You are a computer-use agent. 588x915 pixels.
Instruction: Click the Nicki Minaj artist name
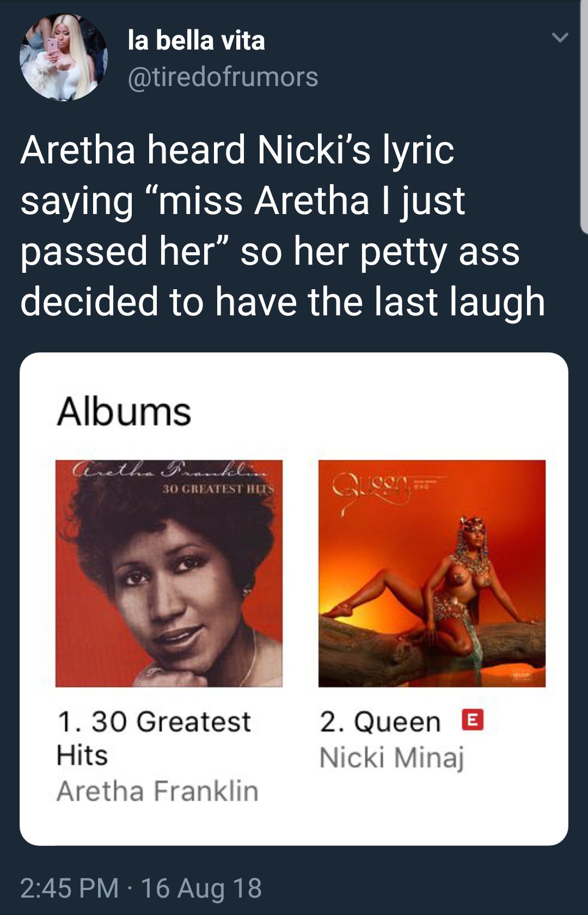[x=391, y=758]
